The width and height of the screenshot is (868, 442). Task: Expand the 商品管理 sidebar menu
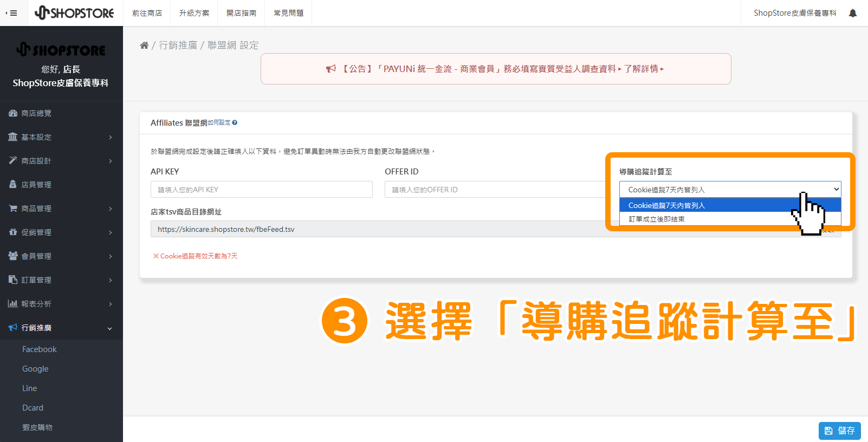pos(61,209)
